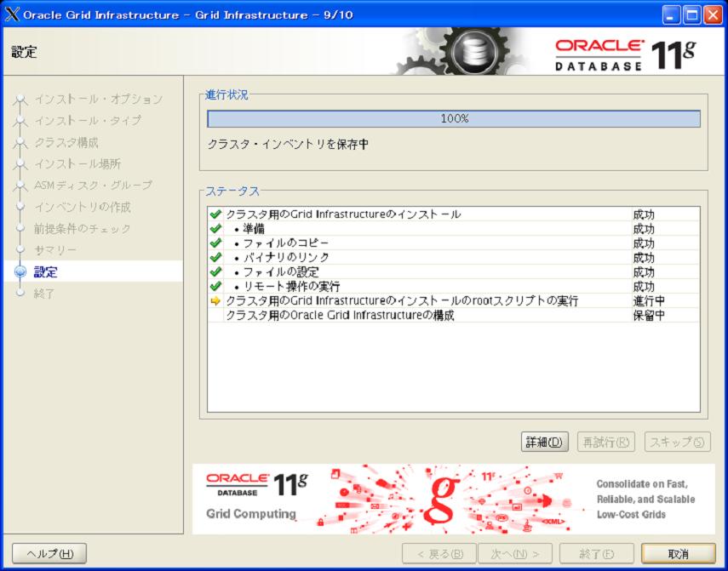Click the gear database logo in the header

[464, 50]
